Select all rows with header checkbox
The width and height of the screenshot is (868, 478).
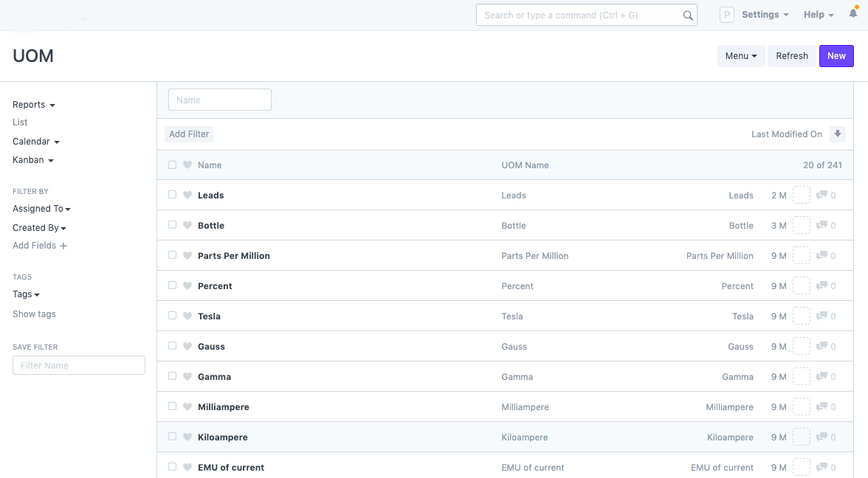[x=172, y=165]
